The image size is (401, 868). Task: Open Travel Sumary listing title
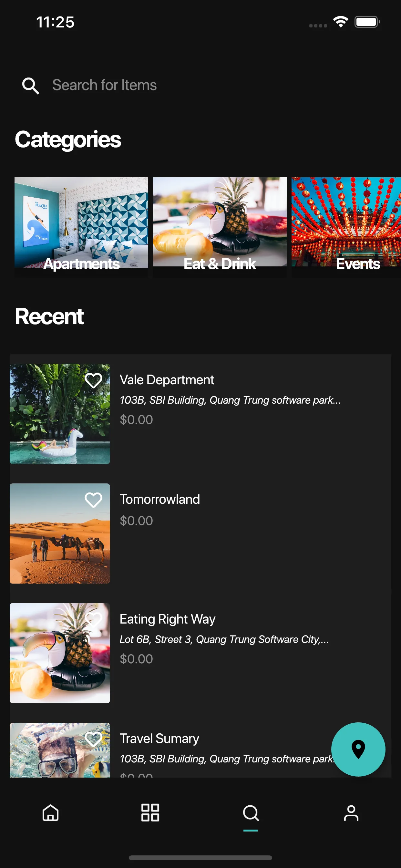(x=159, y=739)
